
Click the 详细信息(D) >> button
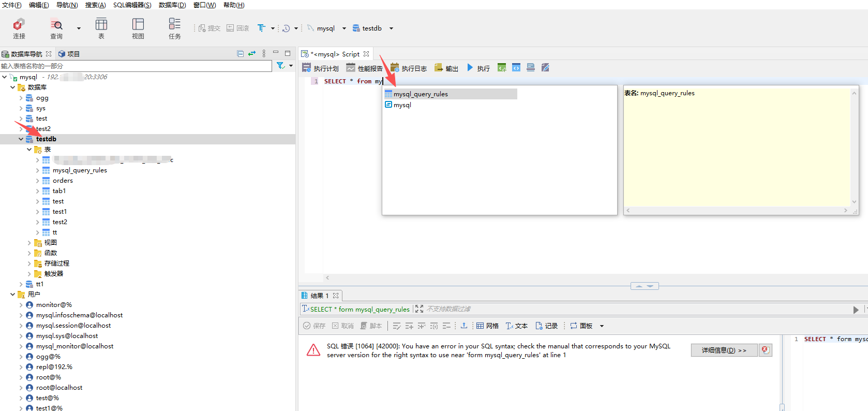pyautogui.click(x=724, y=350)
